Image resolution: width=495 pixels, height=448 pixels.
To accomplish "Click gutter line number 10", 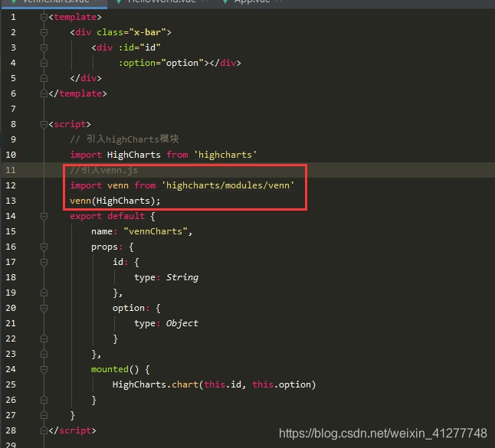I will [11, 155].
